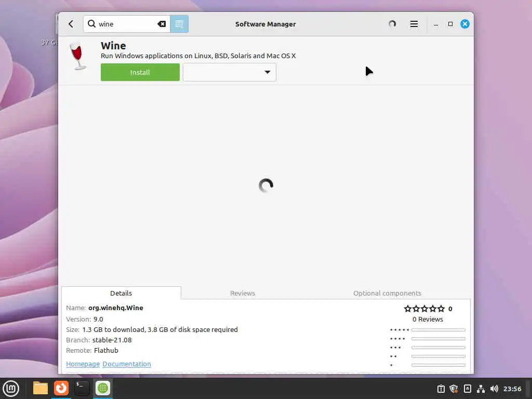Click the five-star rating icons
The width and height of the screenshot is (532, 399).
tap(424, 309)
